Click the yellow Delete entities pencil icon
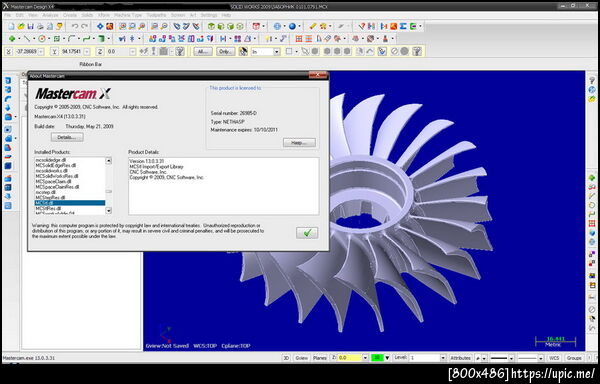The width and height of the screenshot is (600, 384). [313, 26]
